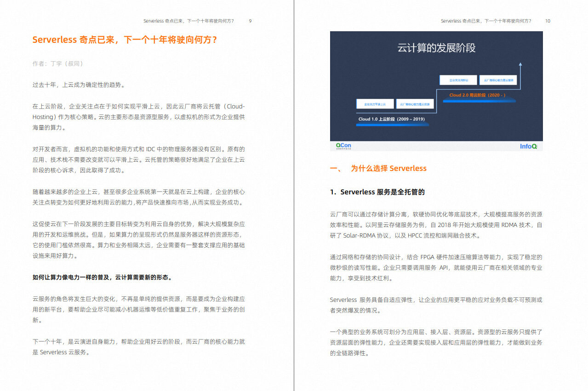Image resolution: width=588 pixels, height=391 pixels.
Task: Click the line beginning Hosting）作为核心策略
Action: [138, 117]
